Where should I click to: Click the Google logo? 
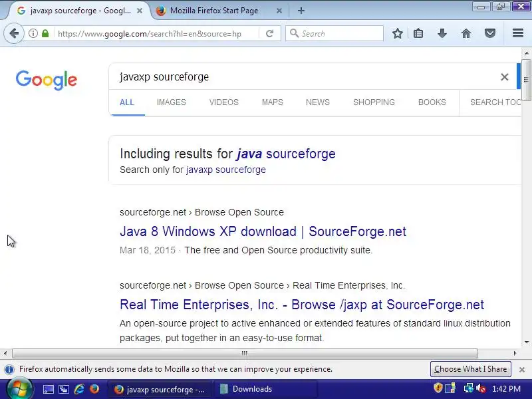click(x=47, y=80)
